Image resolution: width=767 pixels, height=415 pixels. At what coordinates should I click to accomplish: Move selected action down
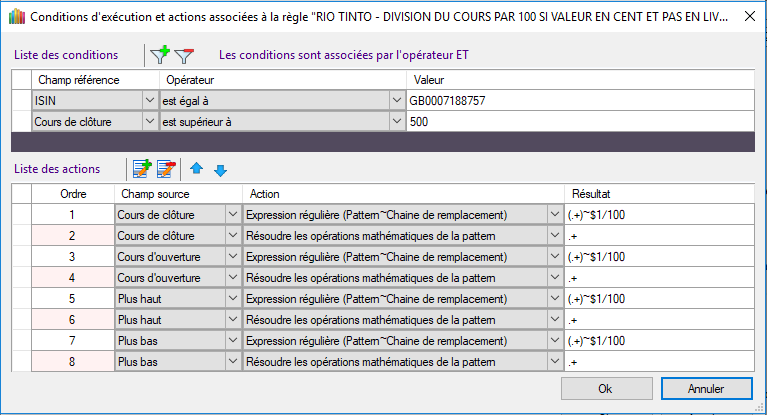(220, 169)
